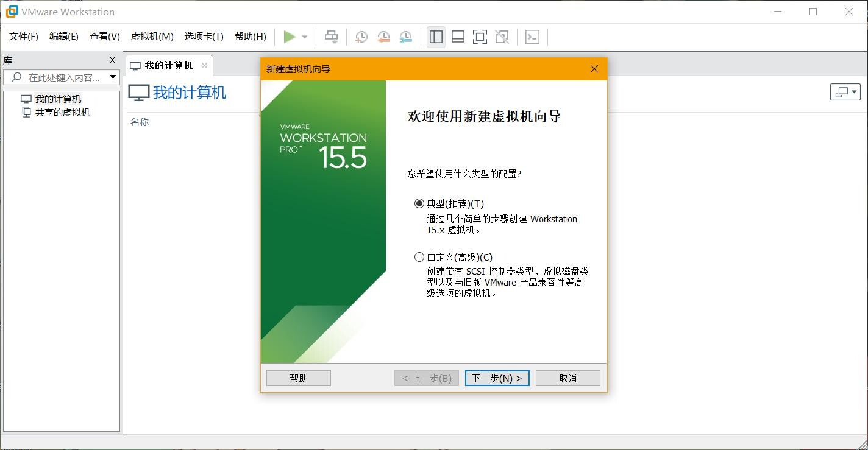The height and width of the screenshot is (450, 868).
Task: Open the snapshot manager wrench icon
Action: click(405, 37)
